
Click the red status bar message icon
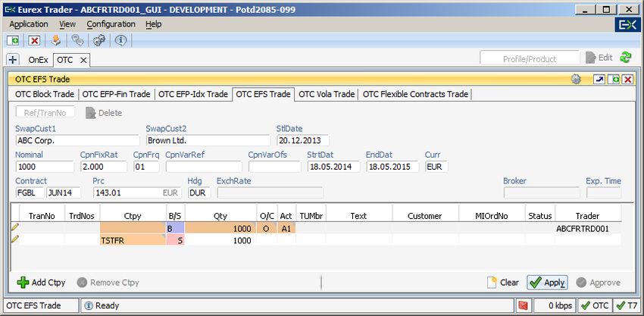point(523,305)
